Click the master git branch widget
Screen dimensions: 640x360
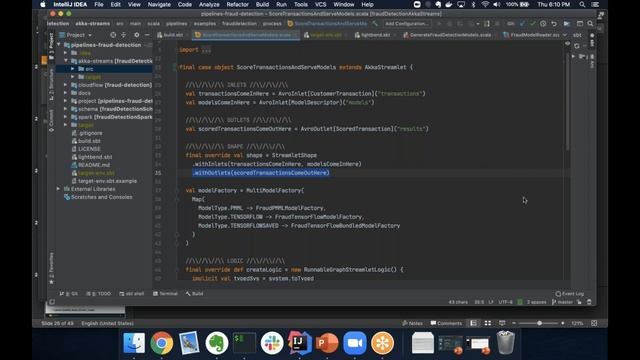(x=562, y=302)
